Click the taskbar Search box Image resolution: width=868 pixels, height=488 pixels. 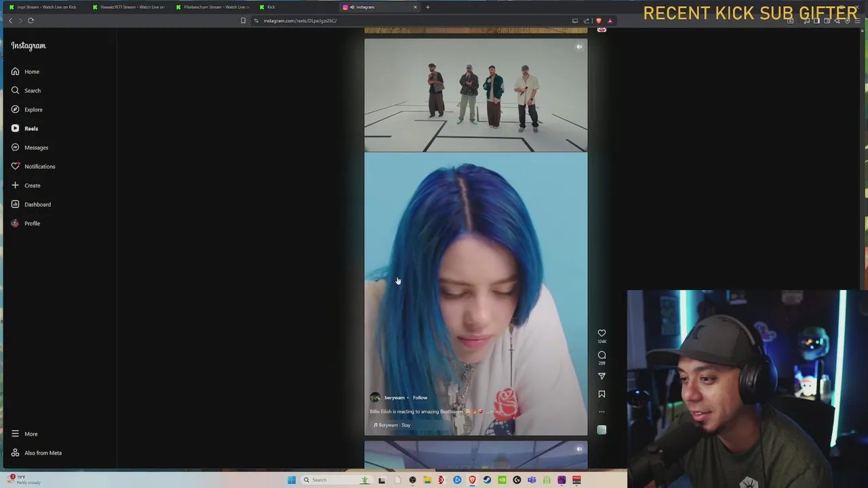pyautogui.click(x=336, y=480)
